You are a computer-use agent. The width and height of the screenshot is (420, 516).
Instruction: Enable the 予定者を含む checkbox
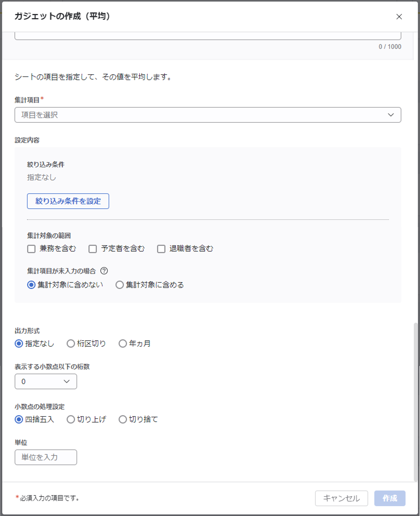pos(93,249)
